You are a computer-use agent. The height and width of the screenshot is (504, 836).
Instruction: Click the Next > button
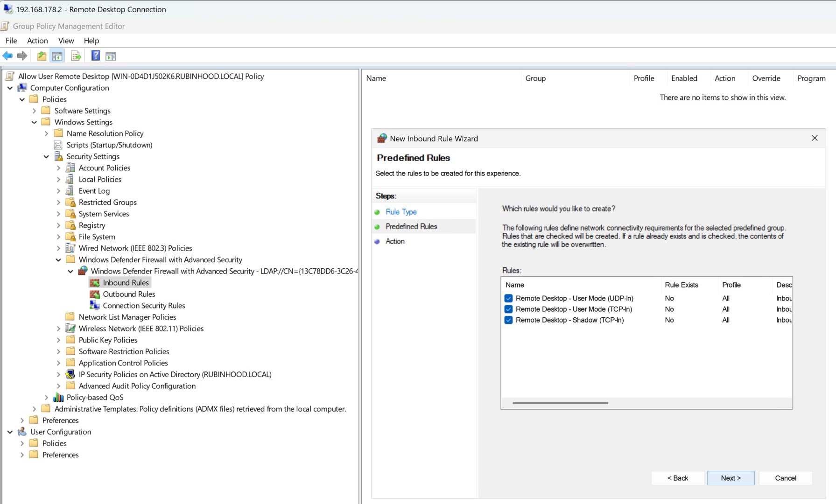click(731, 478)
